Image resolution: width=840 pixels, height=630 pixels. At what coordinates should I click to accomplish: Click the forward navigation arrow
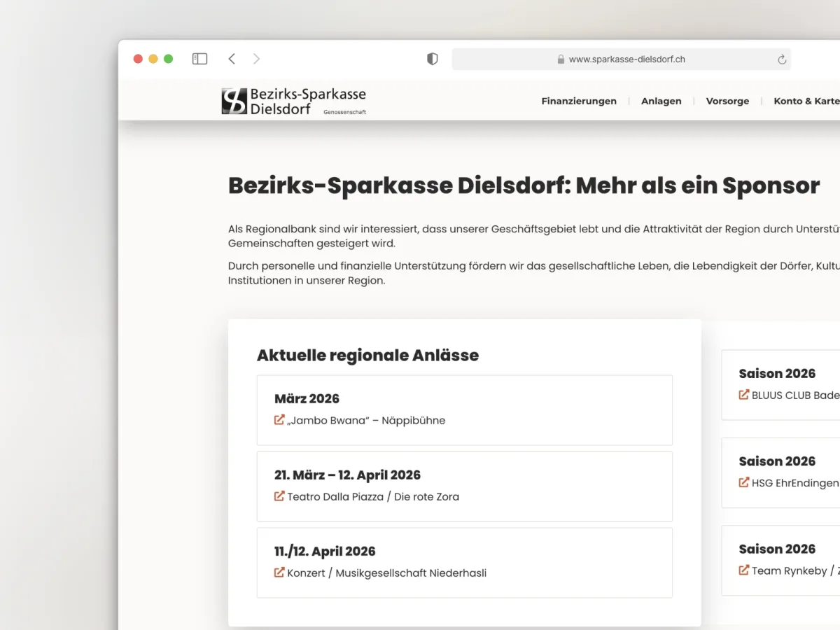(256, 59)
